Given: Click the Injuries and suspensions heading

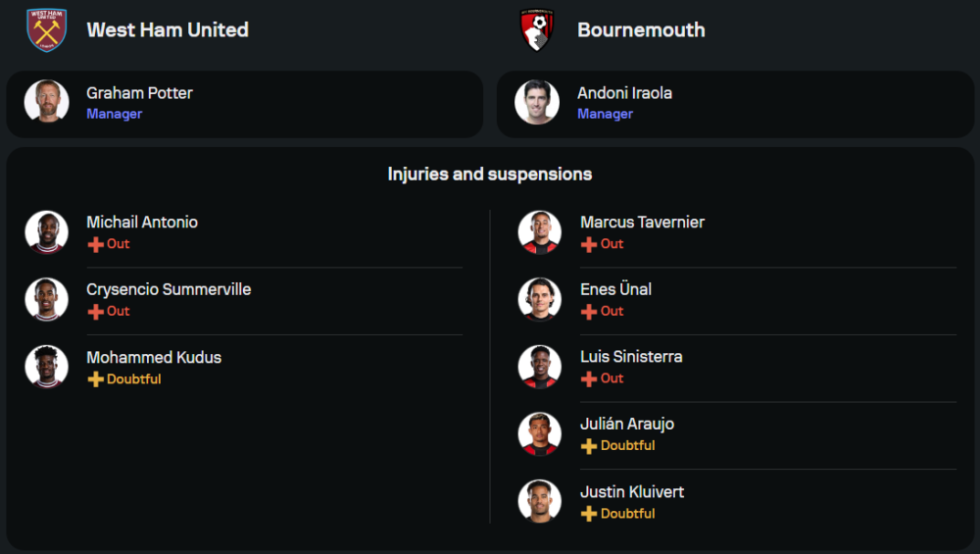Looking at the screenshot, I should (x=490, y=175).
